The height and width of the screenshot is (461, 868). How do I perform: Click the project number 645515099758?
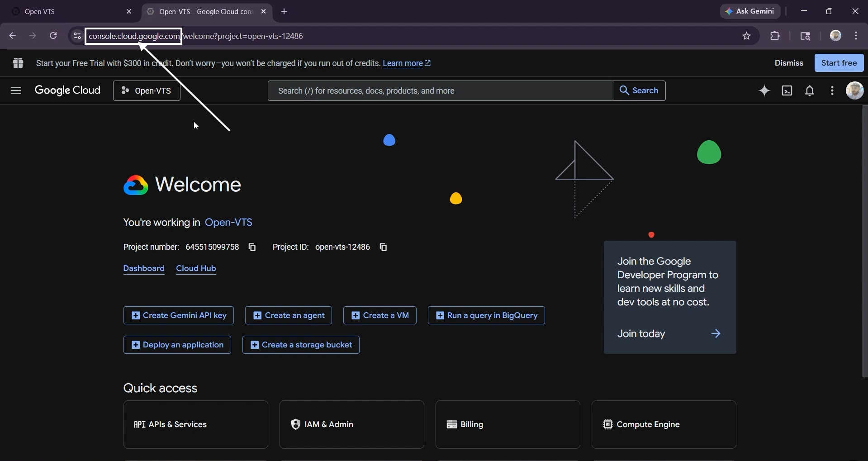tap(212, 247)
